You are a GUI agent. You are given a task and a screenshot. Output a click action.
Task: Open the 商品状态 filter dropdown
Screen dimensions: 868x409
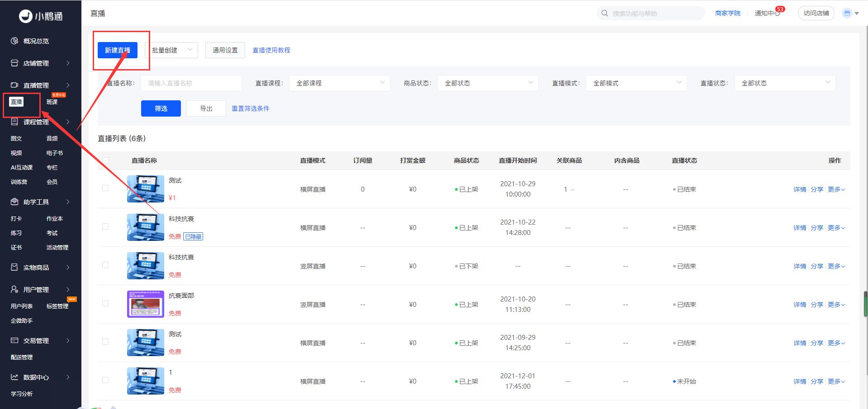pyautogui.click(x=488, y=83)
